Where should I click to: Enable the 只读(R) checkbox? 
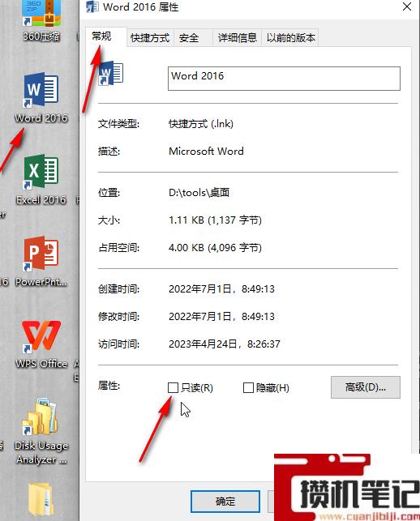point(173,387)
